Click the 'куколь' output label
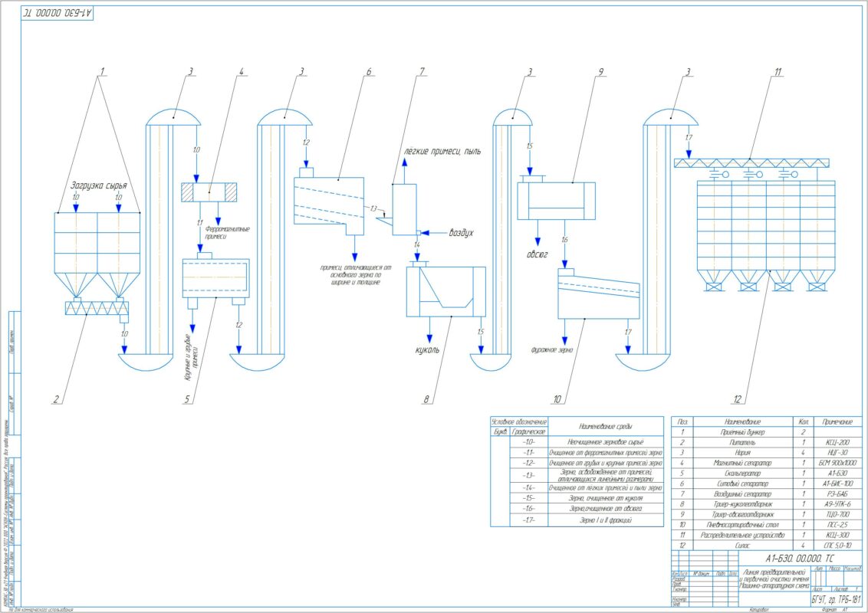This screenshot has height=613, width=868. click(x=427, y=350)
